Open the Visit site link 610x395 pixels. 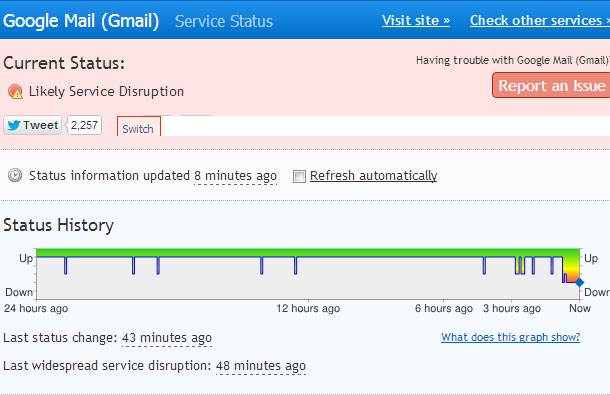[x=416, y=20]
